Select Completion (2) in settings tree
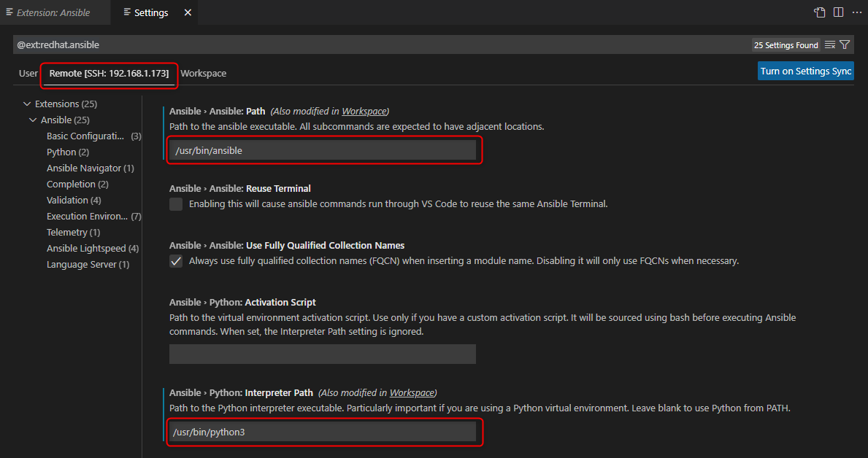The width and height of the screenshot is (868, 458). click(77, 185)
